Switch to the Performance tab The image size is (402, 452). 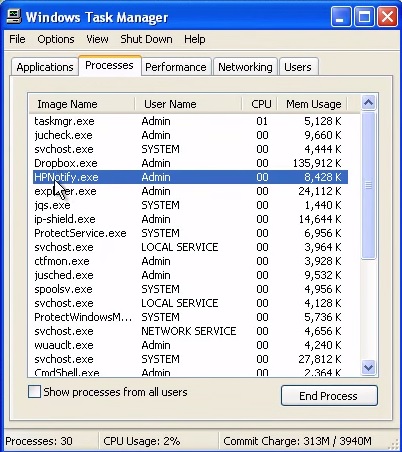pyautogui.click(x=176, y=67)
